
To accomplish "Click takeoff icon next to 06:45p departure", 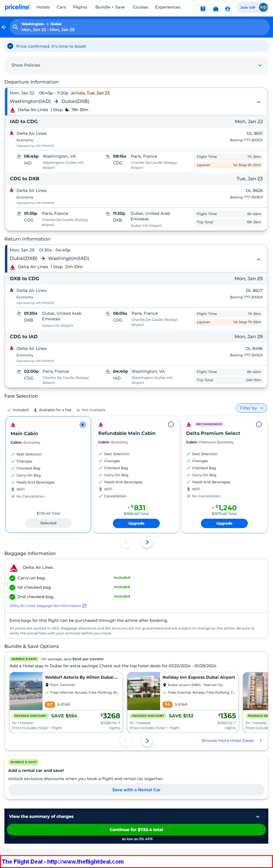I will 19,156.
